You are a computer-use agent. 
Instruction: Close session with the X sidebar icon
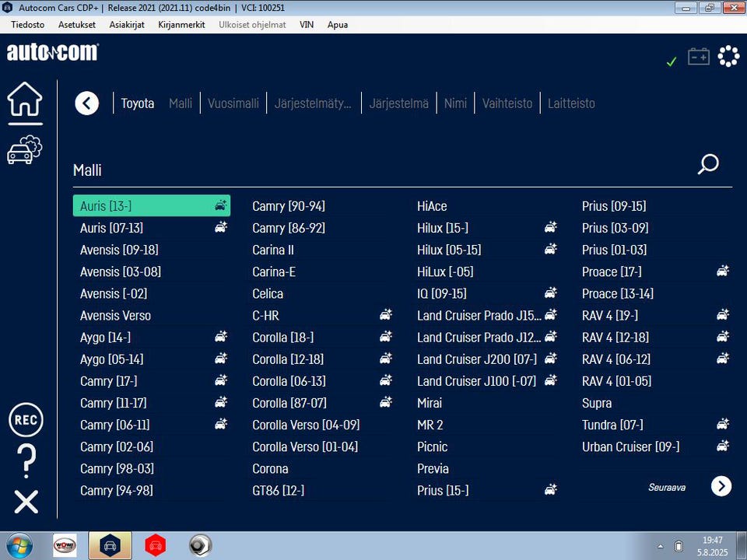(26, 502)
